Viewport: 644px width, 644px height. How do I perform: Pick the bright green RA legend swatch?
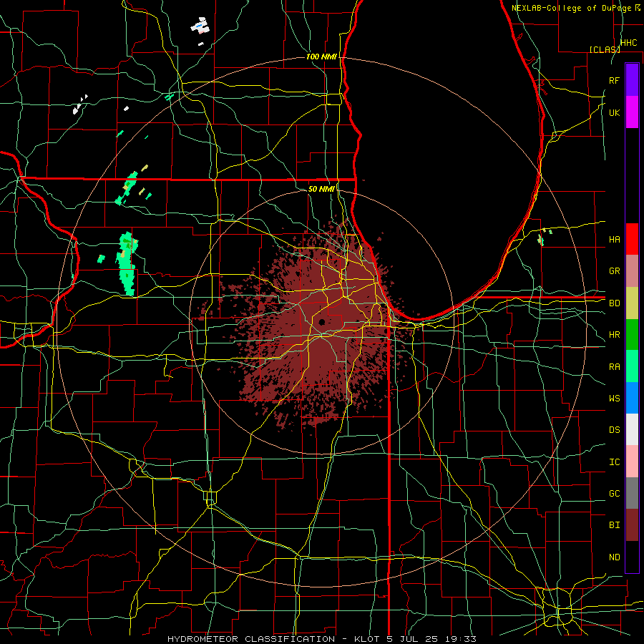pos(632,366)
